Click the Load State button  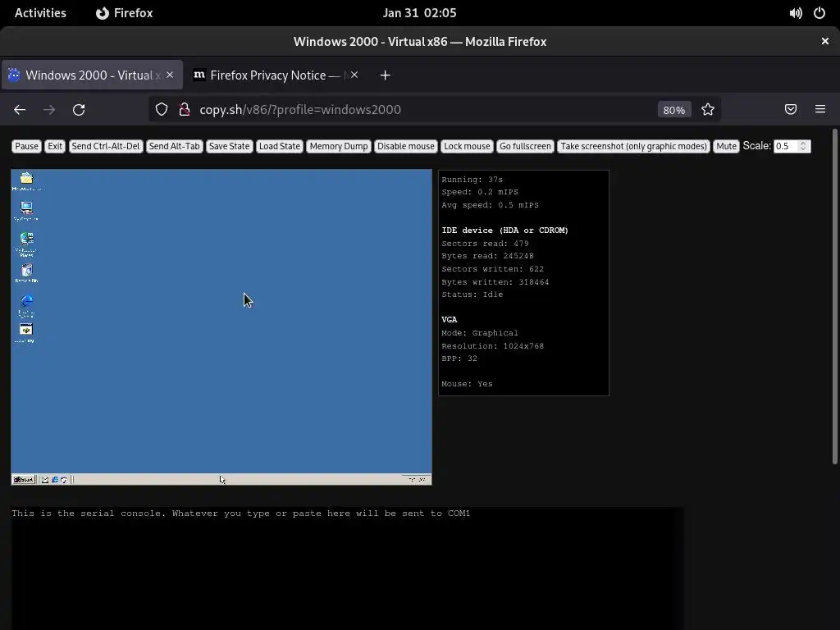(280, 146)
